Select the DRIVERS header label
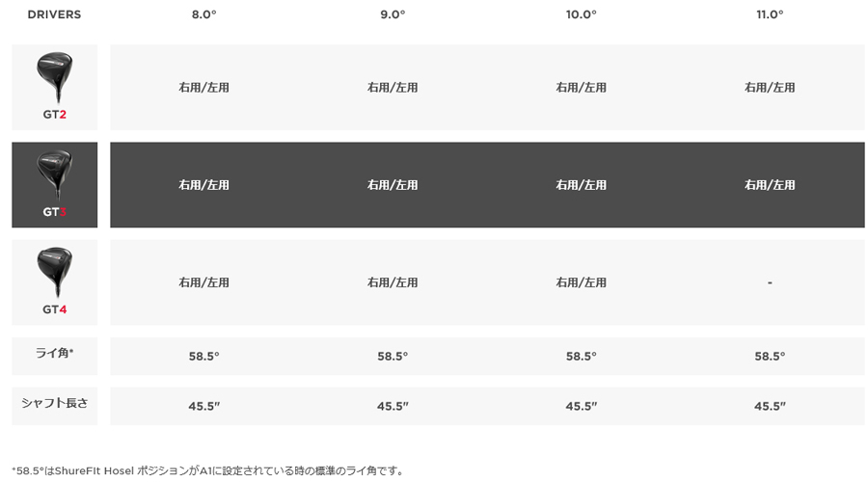The width and height of the screenshot is (868, 482). (54, 14)
